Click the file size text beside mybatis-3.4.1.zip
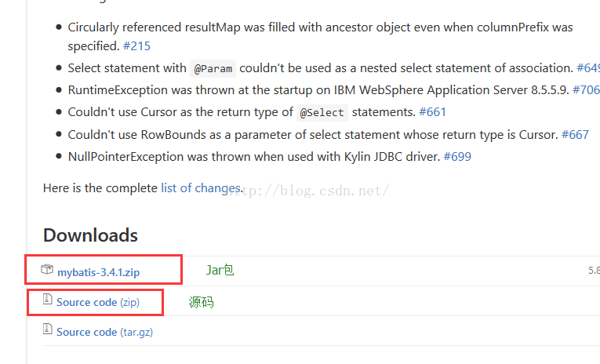The width and height of the screenshot is (600, 364). [594, 271]
